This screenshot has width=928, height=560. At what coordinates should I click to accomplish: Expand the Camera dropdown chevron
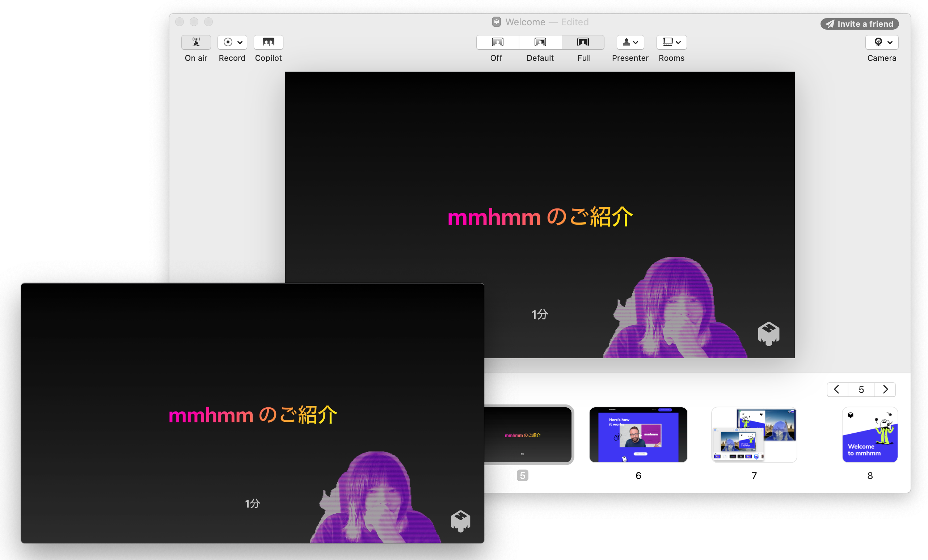tap(890, 43)
